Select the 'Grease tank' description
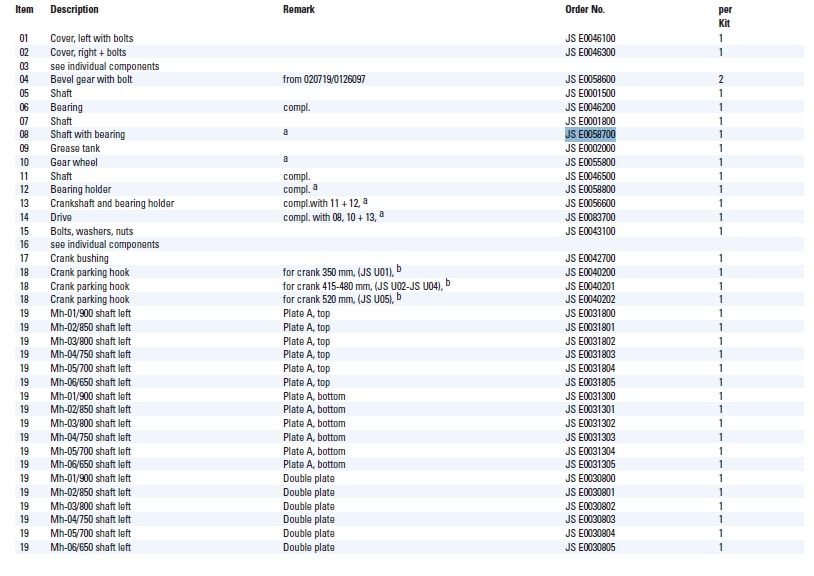 click(75, 148)
